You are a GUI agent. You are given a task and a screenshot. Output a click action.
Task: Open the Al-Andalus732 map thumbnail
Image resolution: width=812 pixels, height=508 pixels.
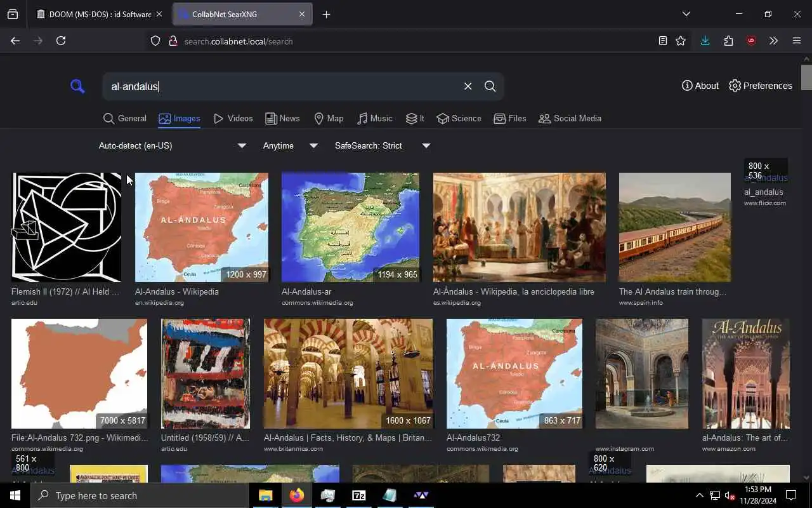click(x=514, y=373)
